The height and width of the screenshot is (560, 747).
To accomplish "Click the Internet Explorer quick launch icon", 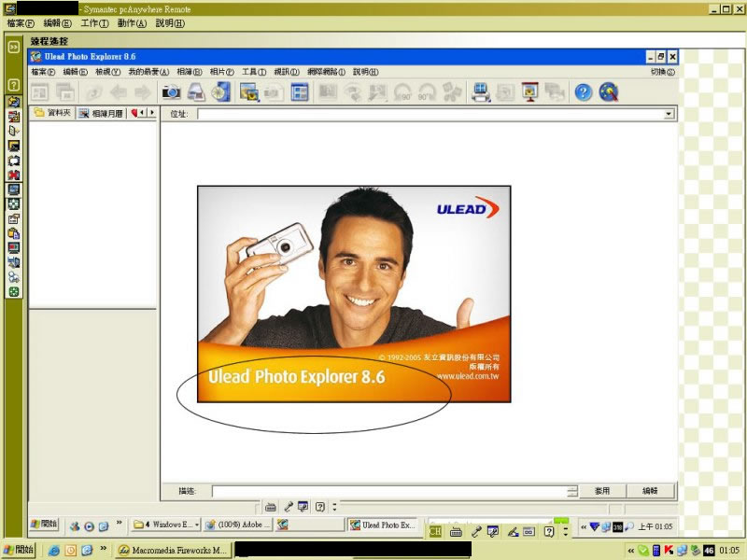I will pyautogui.click(x=53, y=550).
